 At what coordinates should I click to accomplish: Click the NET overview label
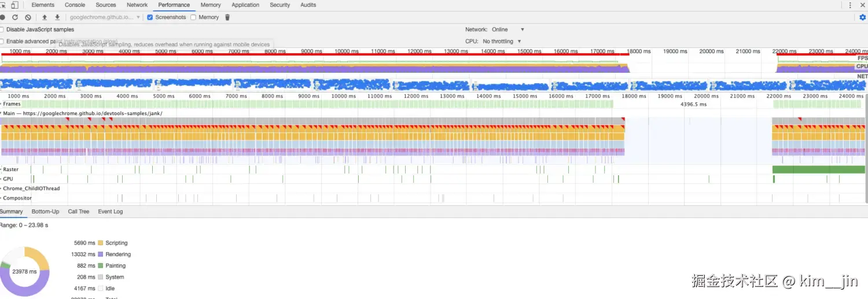pos(862,76)
